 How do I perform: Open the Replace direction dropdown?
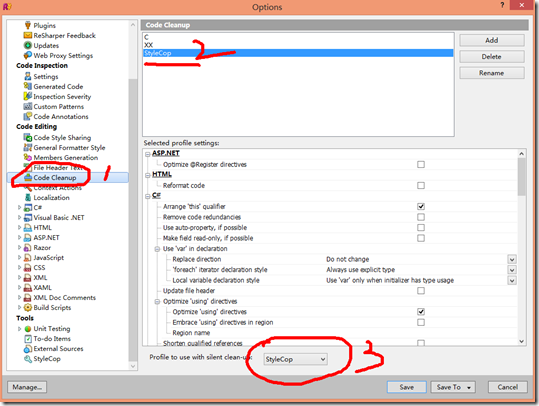click(x=512, y=259)
